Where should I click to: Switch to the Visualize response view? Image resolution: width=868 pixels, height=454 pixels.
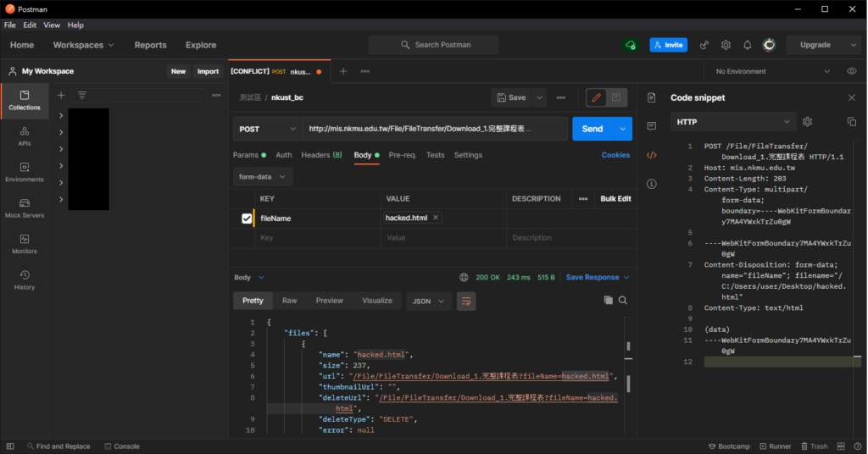pyautogui.click(x=377, y=301)
